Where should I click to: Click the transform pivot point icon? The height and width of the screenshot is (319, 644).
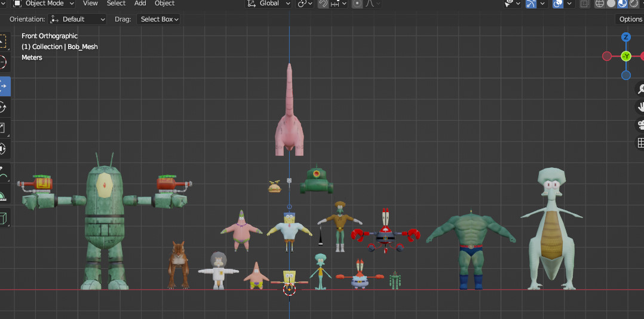pyautogui.click(x=303, y=4)
